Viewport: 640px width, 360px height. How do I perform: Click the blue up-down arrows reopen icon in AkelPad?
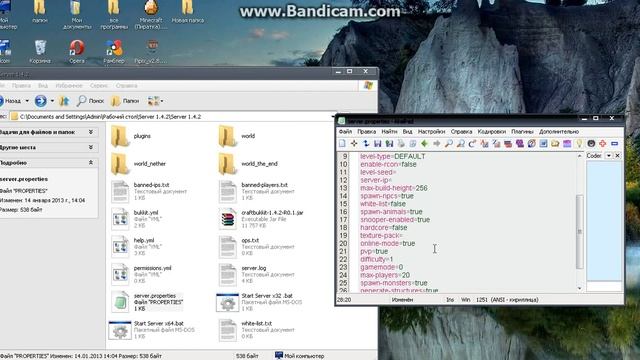pos(366,144)
